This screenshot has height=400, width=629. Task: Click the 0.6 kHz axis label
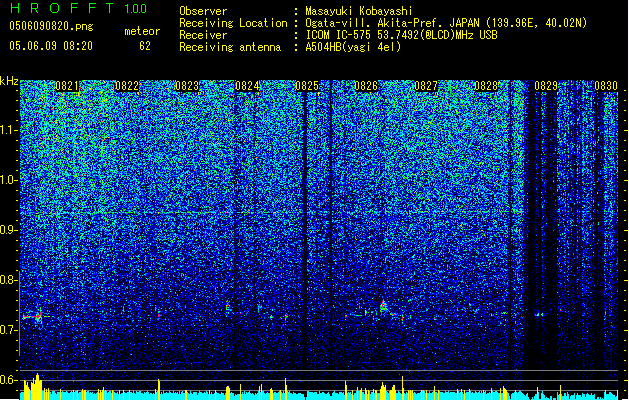point(8,380)
